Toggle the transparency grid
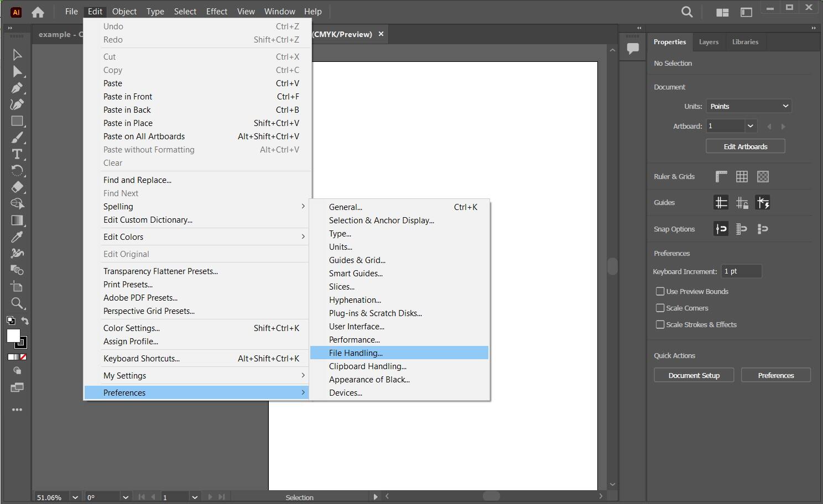Screen dimensions: 823x504 (763, 176)
